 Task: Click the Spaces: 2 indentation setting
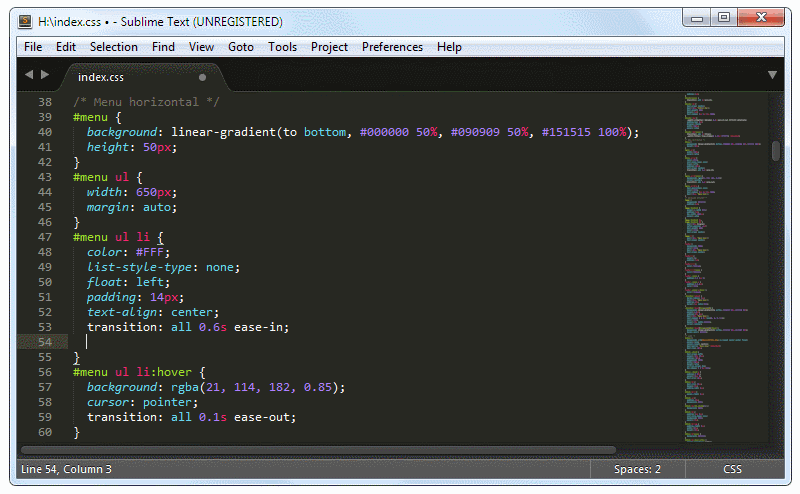coord(637,469)
